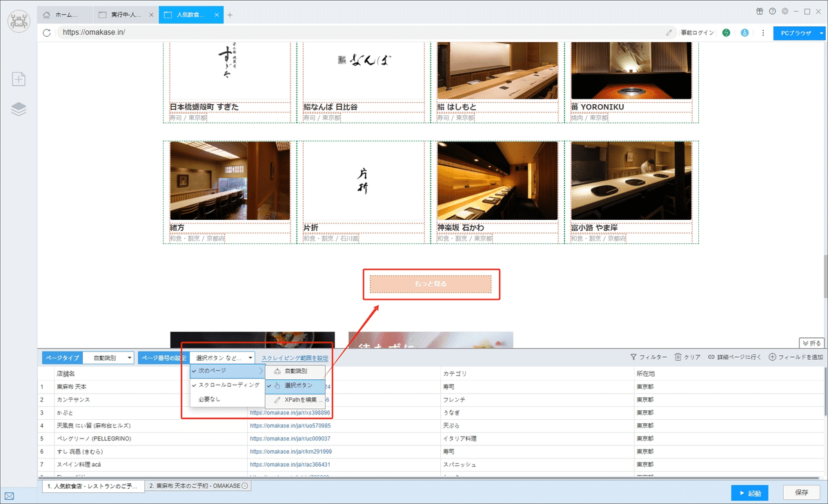Image resolution: width=828 pixels, height=504 pixels.
Task: Click フィールドを追加 plus icon
Action: click(772, 357)
